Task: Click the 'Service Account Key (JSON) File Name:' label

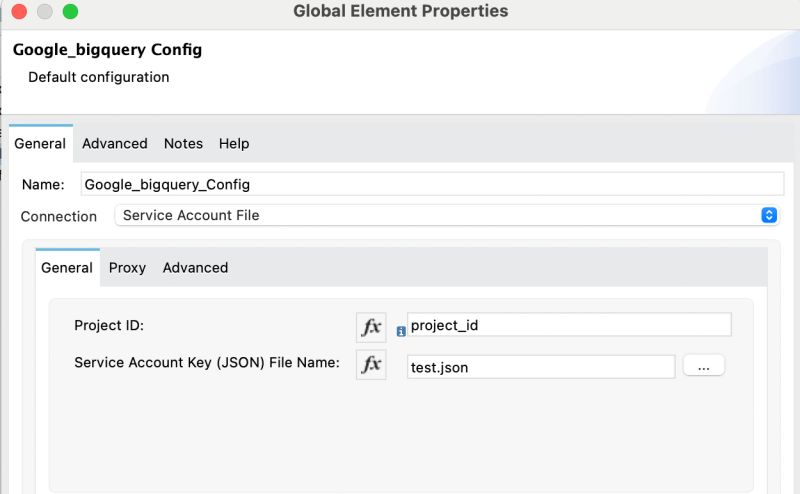Action: point(207,362)
